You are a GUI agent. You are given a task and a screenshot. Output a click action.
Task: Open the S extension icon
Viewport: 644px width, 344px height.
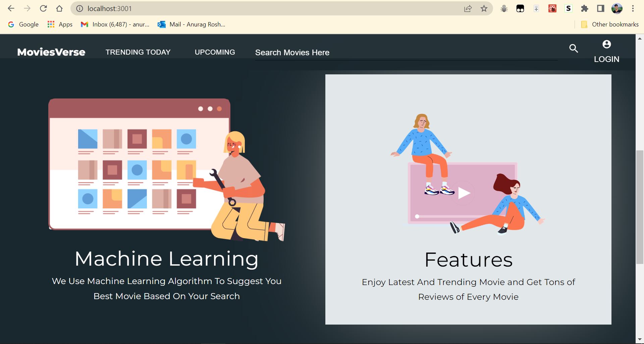pos(569,8)
